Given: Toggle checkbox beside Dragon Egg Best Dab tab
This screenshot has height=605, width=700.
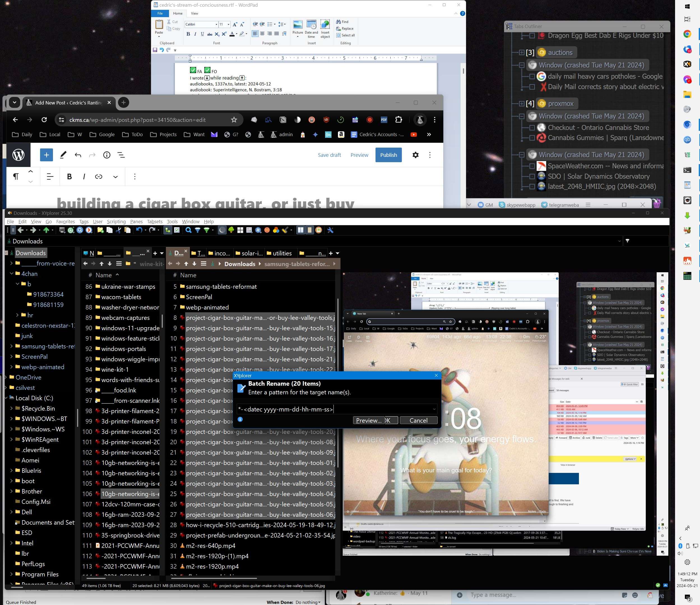Looking at the screenshot, I should pos(532,36).
